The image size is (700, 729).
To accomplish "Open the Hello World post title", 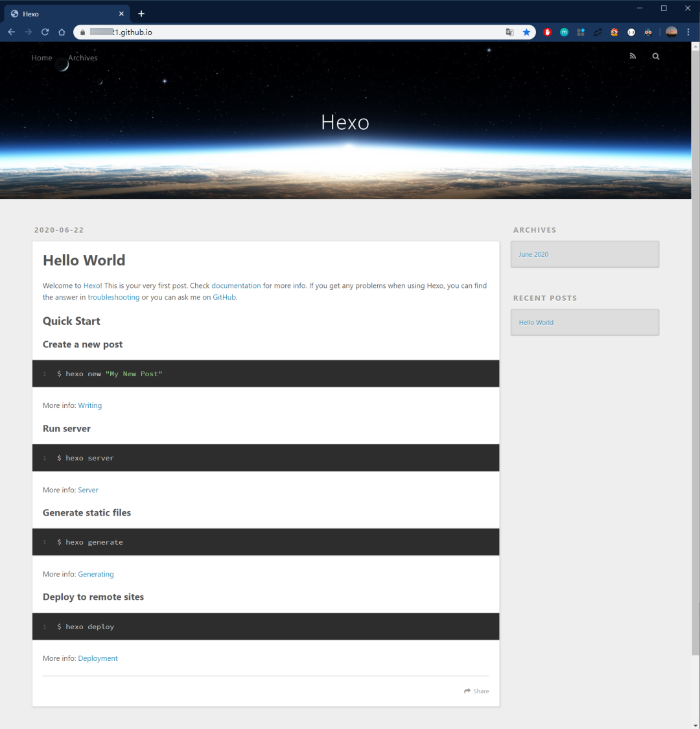I will (x=84, y=260).
